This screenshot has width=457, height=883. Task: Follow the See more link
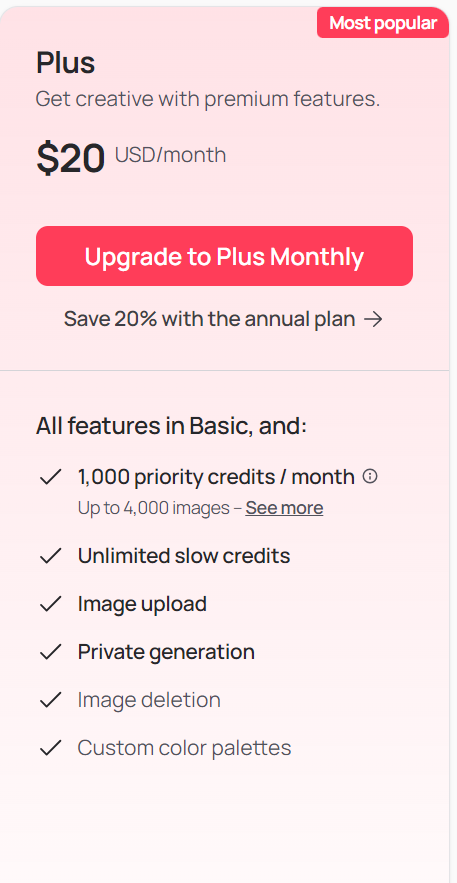tap(284, 508)
